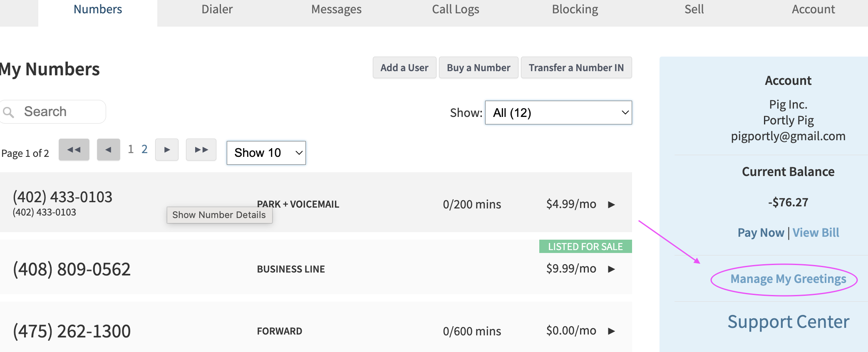Screen dimensions: 868x352
Task: Click Transfer a Number IN button
Action: [576, 67]
